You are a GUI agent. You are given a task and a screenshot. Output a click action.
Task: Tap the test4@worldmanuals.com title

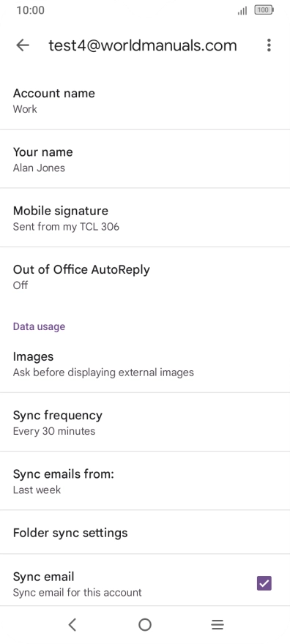(143, 45)
